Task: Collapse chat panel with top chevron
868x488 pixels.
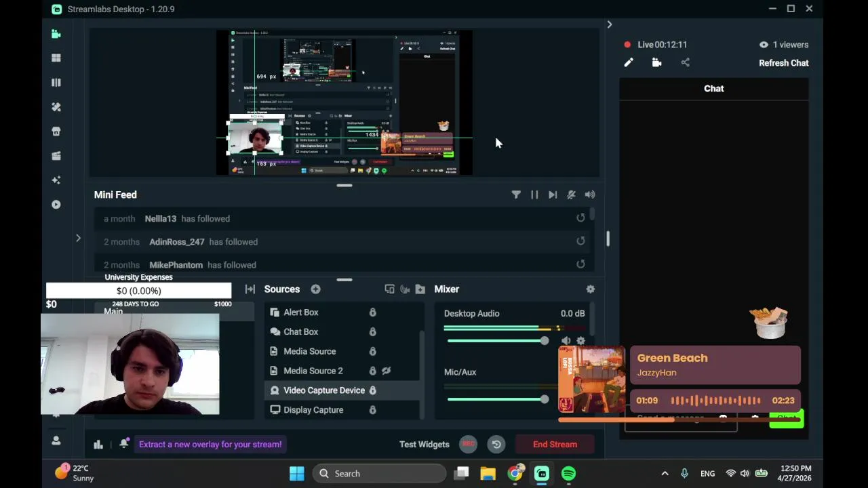Action: point(609,24)
